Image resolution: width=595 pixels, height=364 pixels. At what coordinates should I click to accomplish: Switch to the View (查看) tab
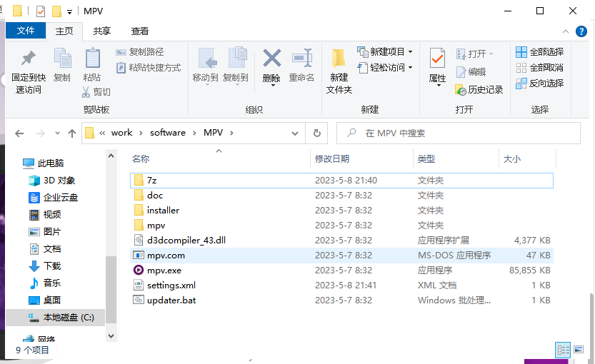140,31
